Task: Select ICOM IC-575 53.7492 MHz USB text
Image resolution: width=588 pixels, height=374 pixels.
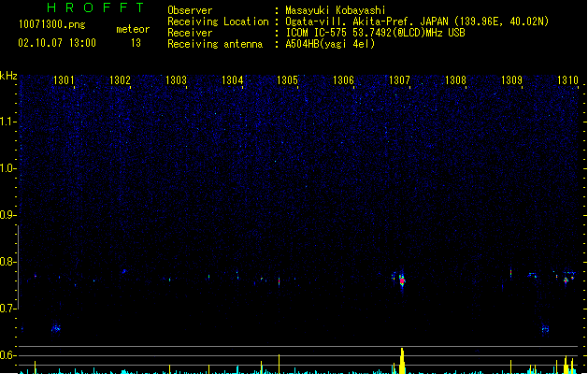Action: (x=376, y=33)
